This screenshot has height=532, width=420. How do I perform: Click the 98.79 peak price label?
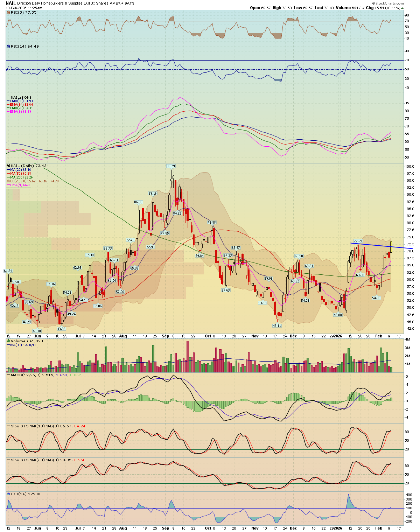(x=171, y=166)
